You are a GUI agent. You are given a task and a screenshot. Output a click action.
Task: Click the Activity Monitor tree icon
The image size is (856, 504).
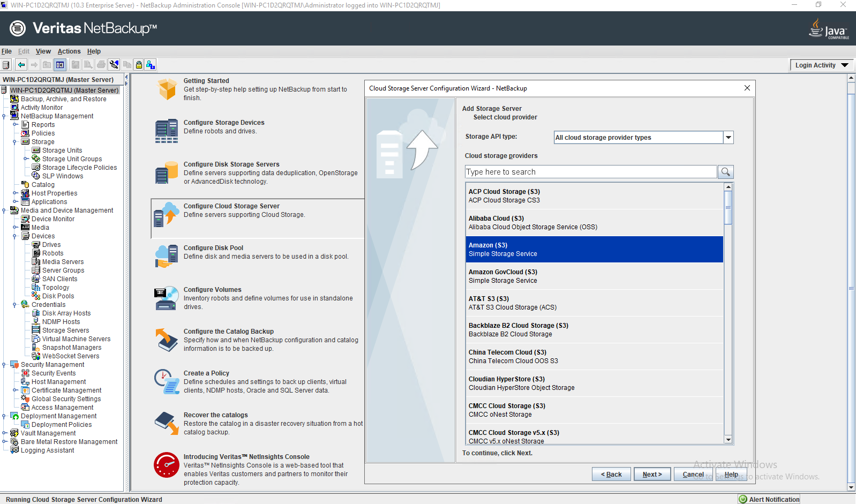pyautogui.click(x=14, y=108)
